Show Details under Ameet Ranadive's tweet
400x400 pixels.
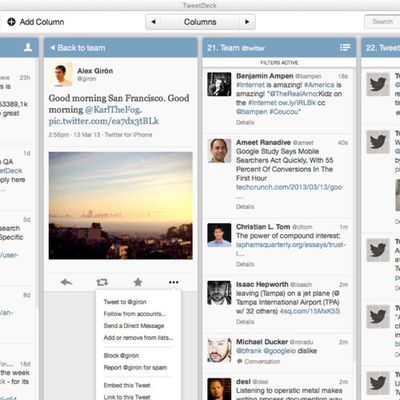(245, 207)
